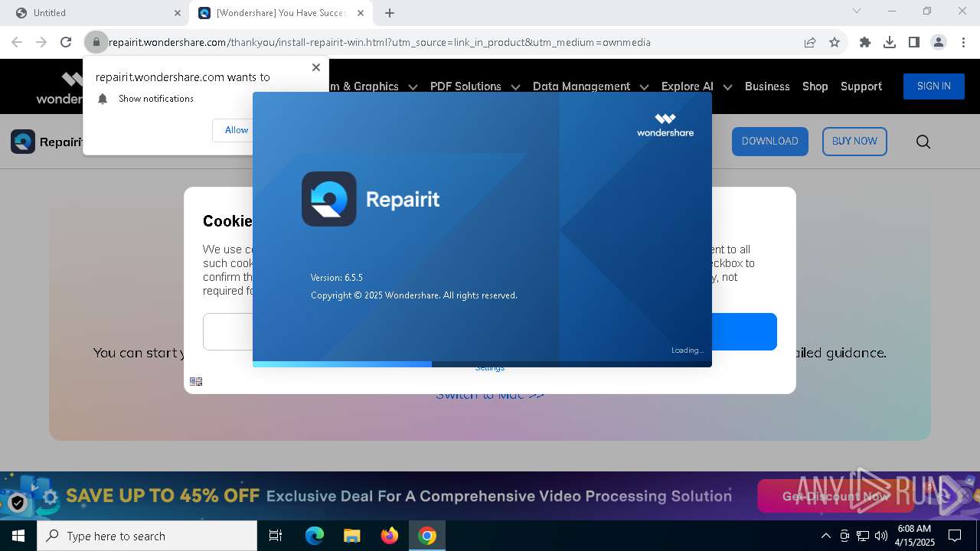
Task: Go back using the browser back arrow
Action: point(17,42)
